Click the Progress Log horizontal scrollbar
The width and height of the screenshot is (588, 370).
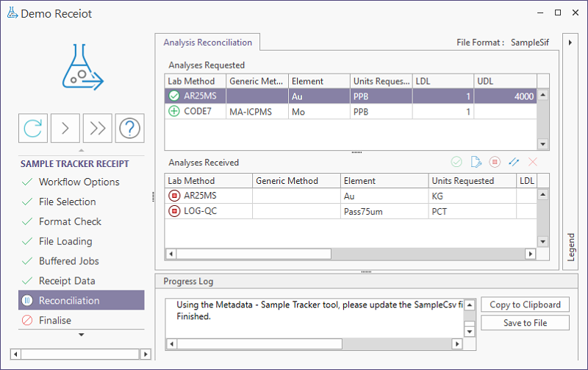(259, 344)
